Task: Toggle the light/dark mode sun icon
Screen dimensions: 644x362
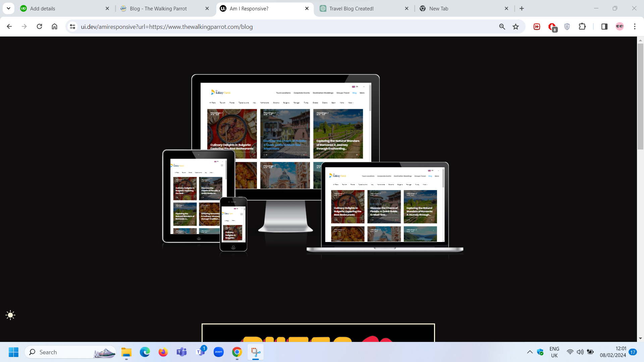Action: pos(10,315)
